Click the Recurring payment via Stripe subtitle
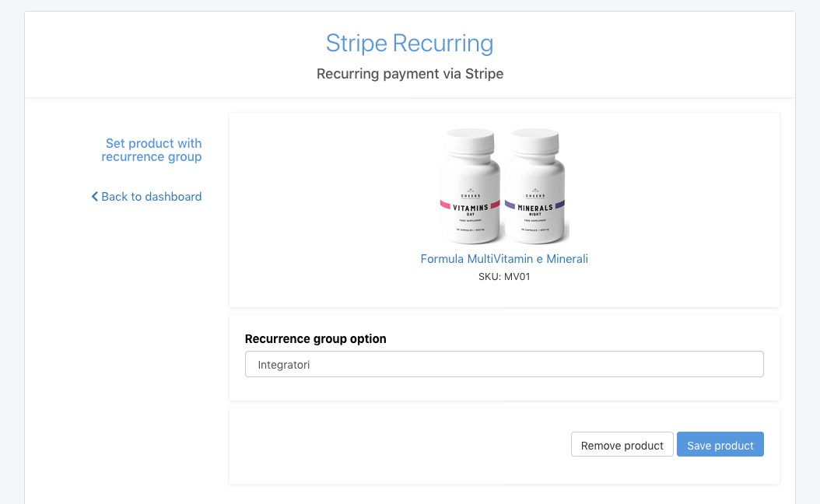820x504 pixels. [x=410, y=74]
